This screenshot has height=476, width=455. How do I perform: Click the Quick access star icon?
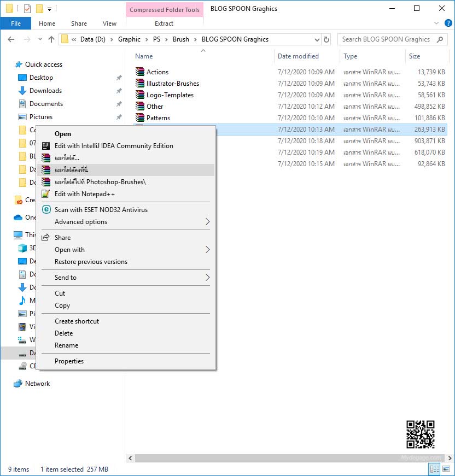[19, 64]
